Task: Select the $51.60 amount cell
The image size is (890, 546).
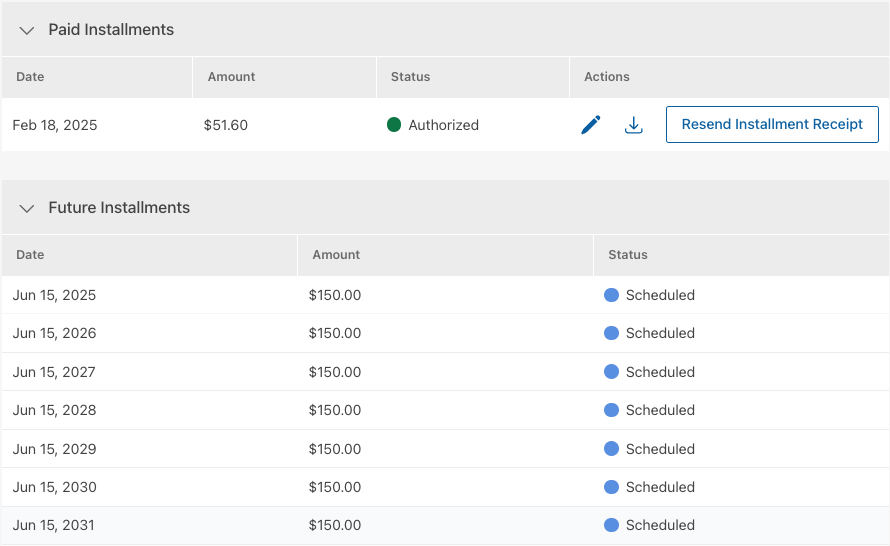Action: (x=226, y=125)
